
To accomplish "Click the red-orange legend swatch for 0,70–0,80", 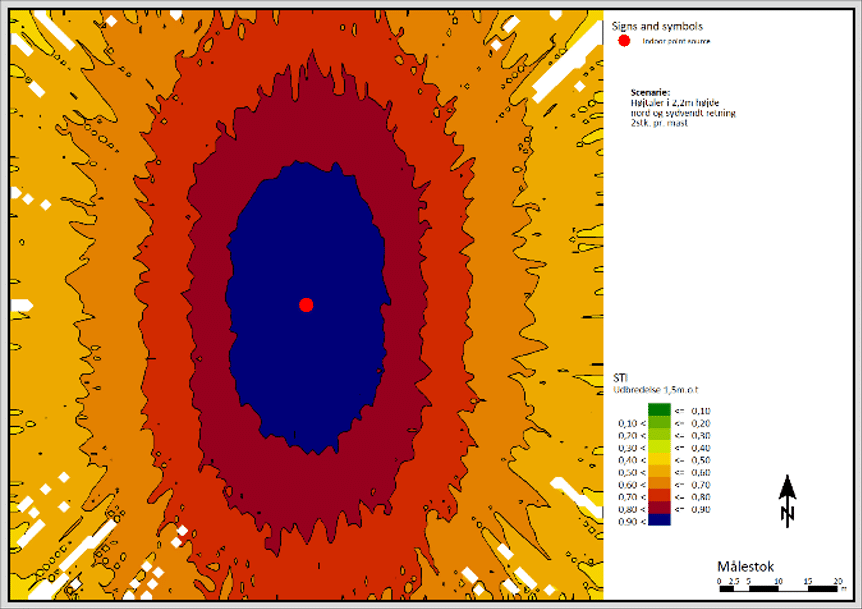I will tap(657, 495).
